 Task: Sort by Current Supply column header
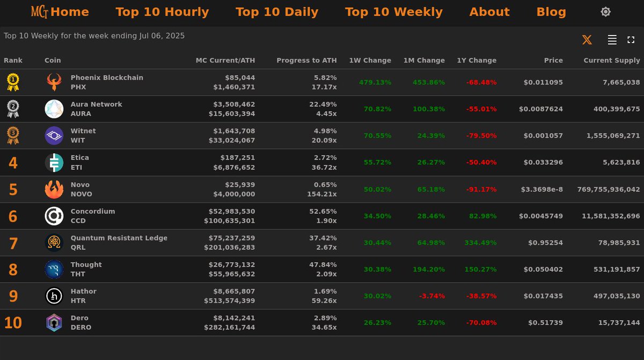click(x=612, y=60)
